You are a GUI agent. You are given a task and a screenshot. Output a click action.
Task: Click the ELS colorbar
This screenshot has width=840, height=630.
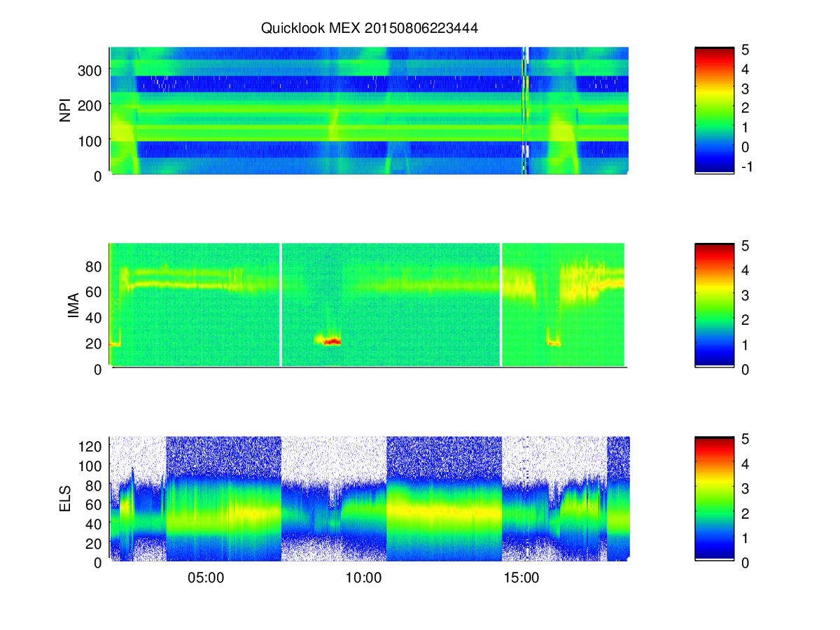point(714,498)
